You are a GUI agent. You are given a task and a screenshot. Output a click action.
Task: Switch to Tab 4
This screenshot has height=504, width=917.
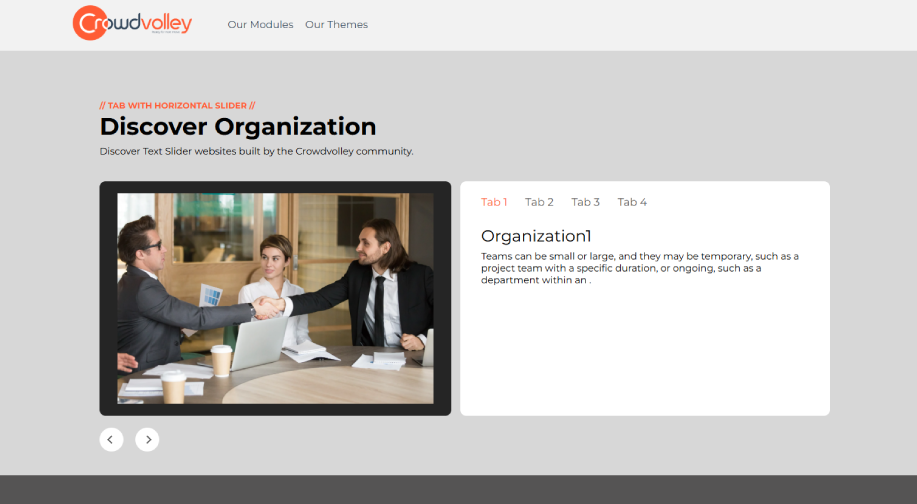tap(632, 202)
